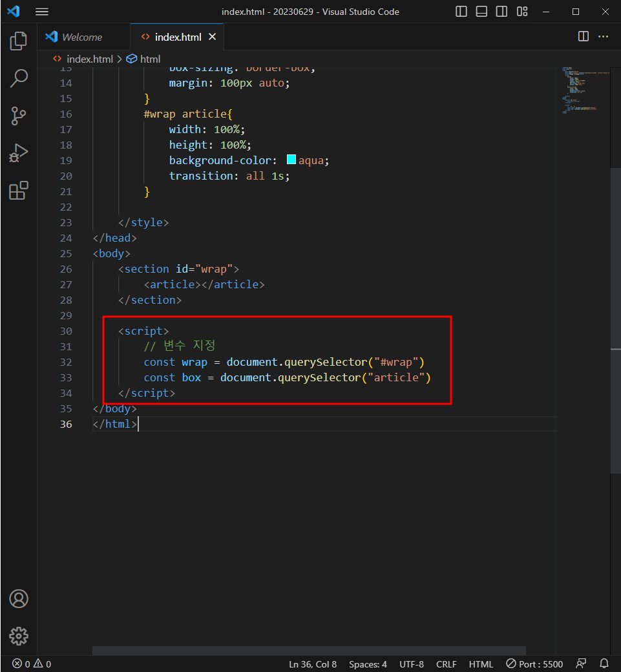Click the minimap code overview

pyautogui.click(x=585, y=90)
